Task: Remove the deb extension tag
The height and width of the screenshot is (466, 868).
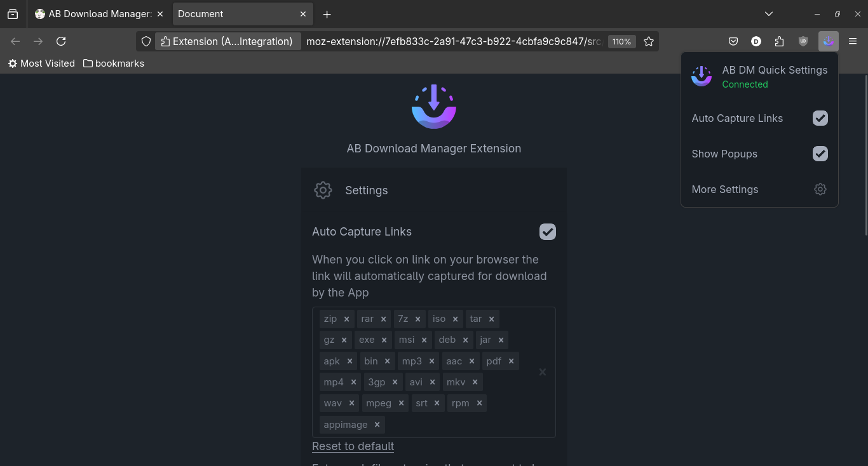Action: [465, 340]
